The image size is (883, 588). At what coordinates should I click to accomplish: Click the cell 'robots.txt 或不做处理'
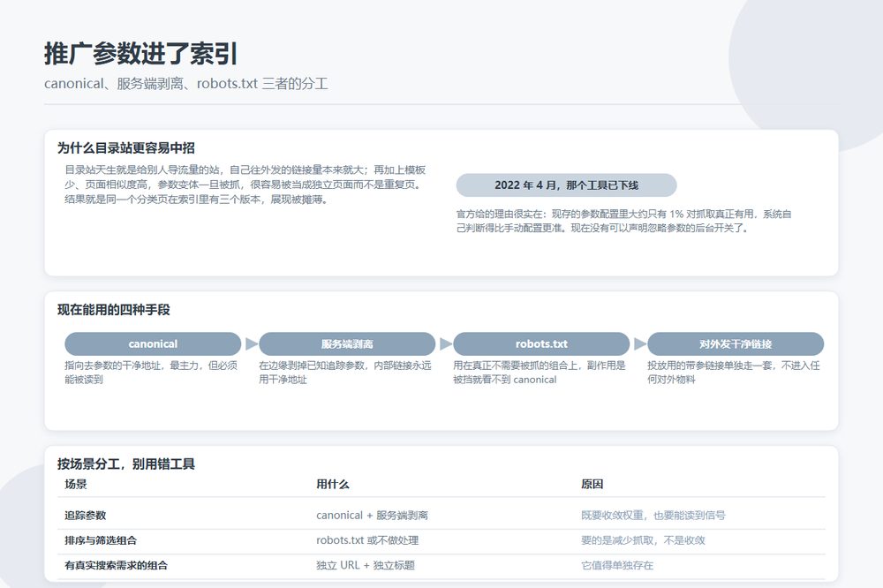[367, 540]
